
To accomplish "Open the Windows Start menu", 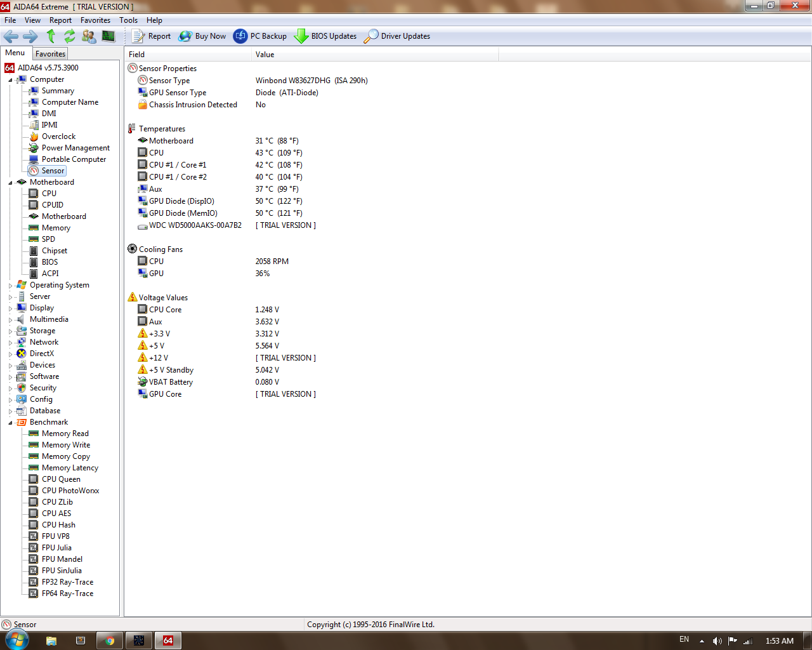I will [16, 640].
